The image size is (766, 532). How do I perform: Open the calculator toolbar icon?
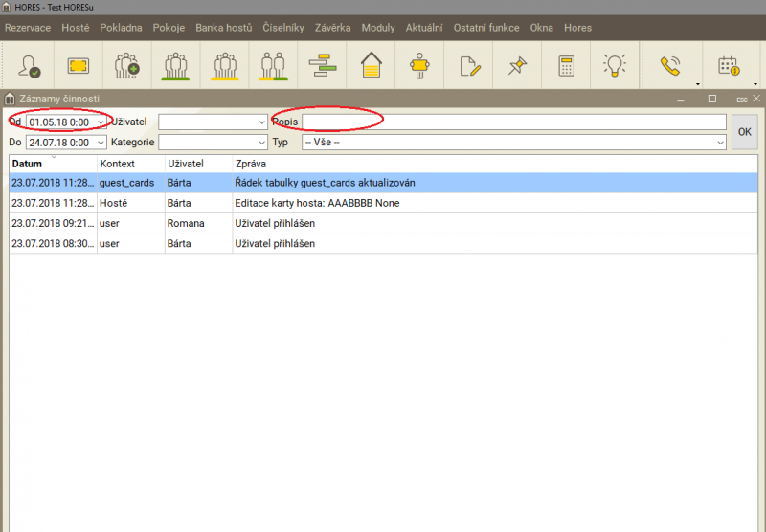tap(567, 66)
